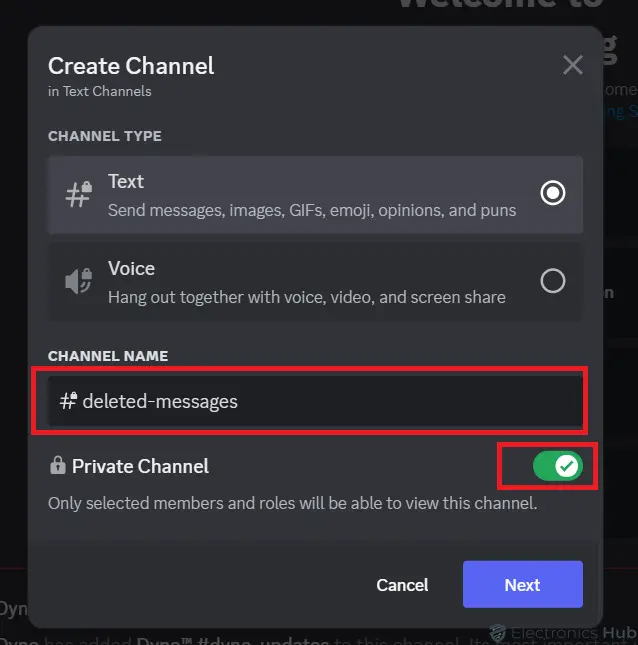Screen dimensions: 638x645
Task: Click the Electronics Hub watermark logo
Action: [x=497, y=633]
